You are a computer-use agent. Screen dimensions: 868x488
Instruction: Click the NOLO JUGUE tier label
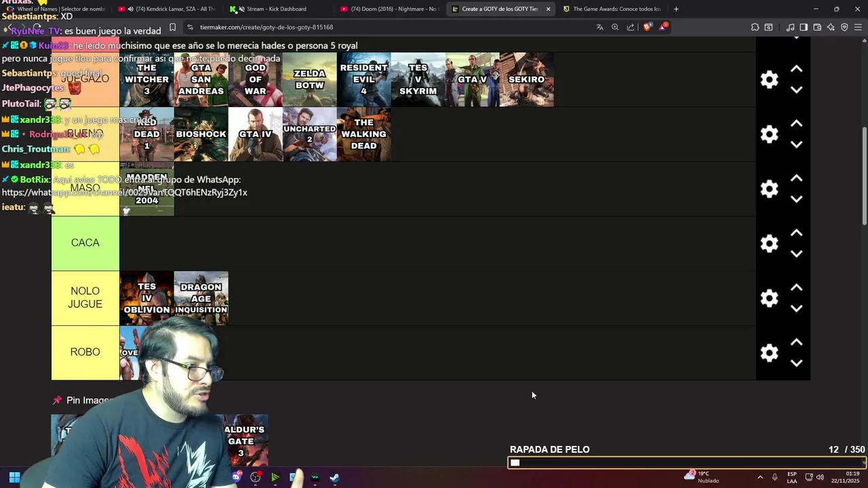click(85, 298)
